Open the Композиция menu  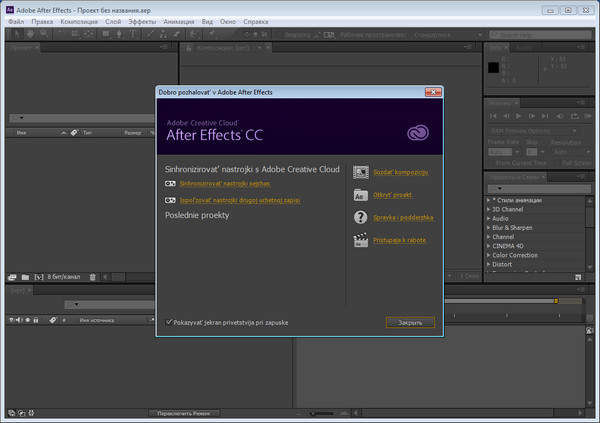[79, 21]
